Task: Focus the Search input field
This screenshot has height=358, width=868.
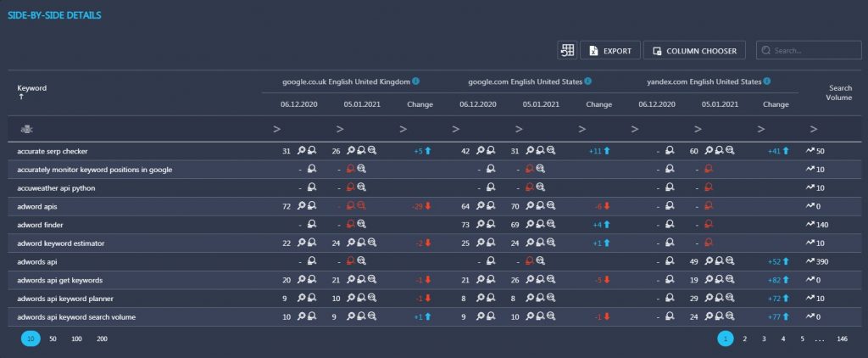Action: click(x=809, y=50)
